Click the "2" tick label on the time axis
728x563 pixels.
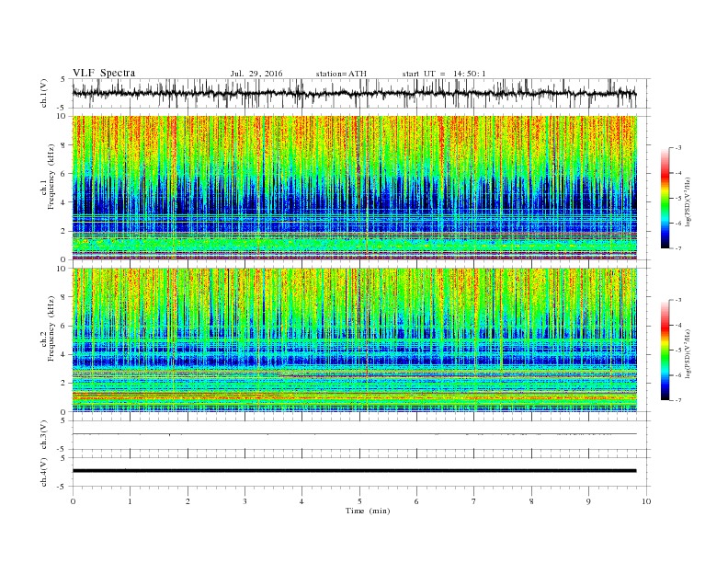click(188, 501)
